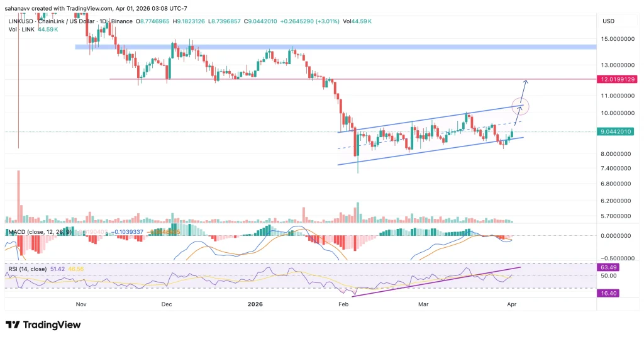Image resolution: width=644 pixels, height=339 pixels.
Task: Click the upper arrow tip near 12.00
Action: pyautogui.click(x=526, y=82)
